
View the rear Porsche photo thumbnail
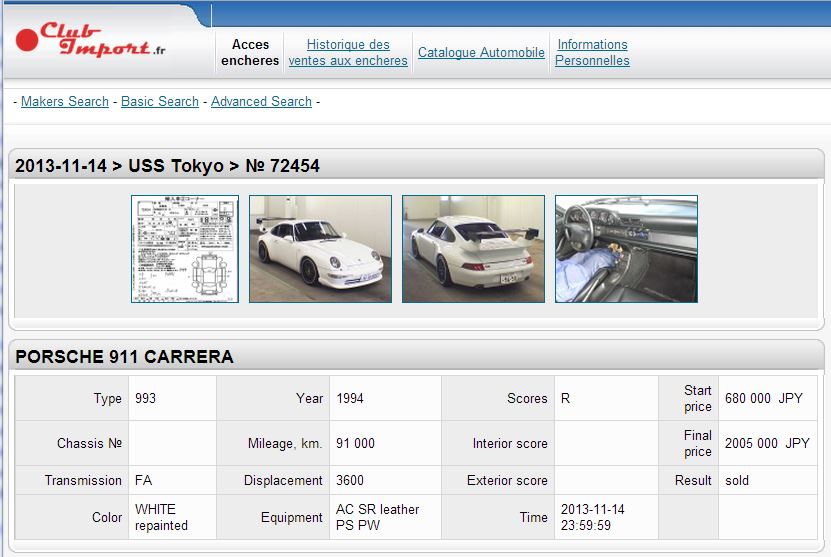coord(473,249)
